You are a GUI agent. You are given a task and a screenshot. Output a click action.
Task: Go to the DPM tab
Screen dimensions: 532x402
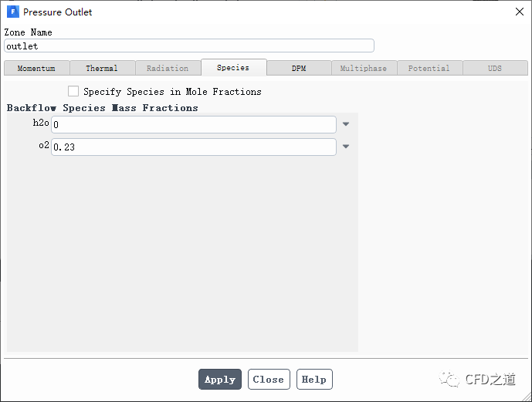299,68
